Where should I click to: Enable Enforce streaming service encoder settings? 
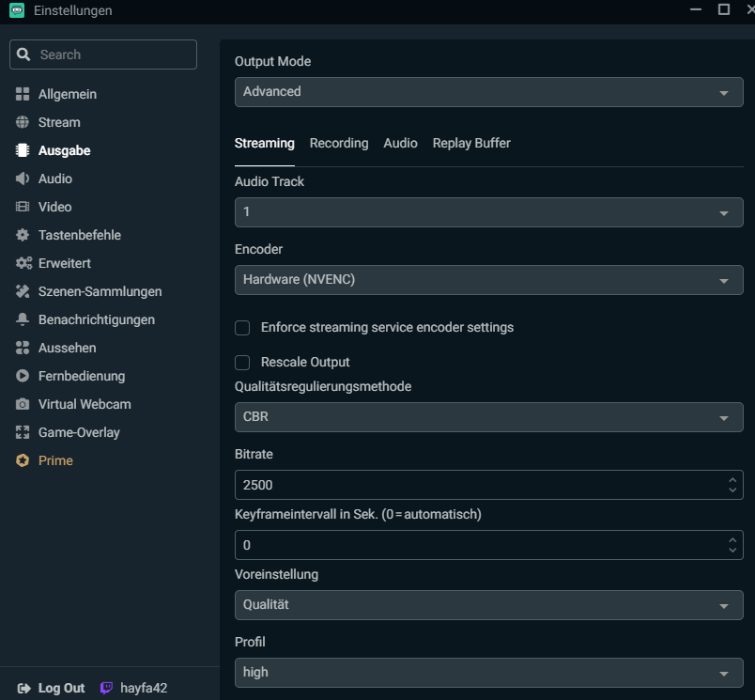coord(242,328)
